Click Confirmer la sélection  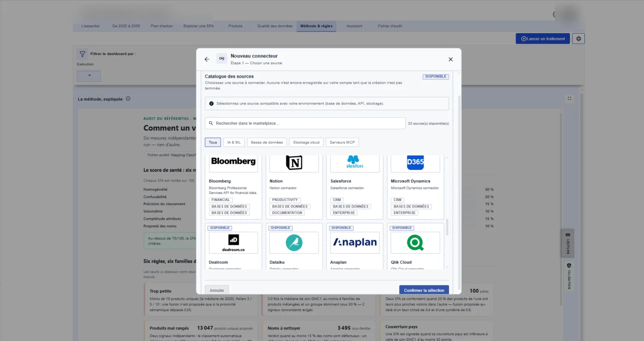click(424, 290)
